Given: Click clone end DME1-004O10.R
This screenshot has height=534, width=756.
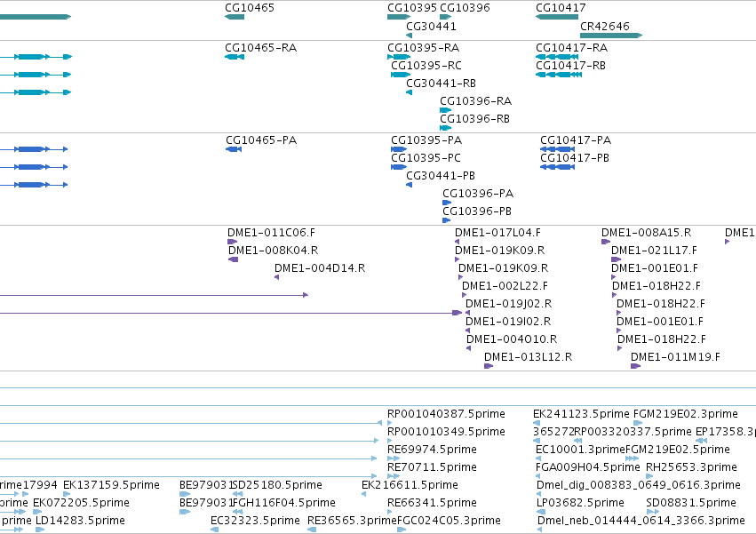Looking at the screenshot, I should pos(512,340).
